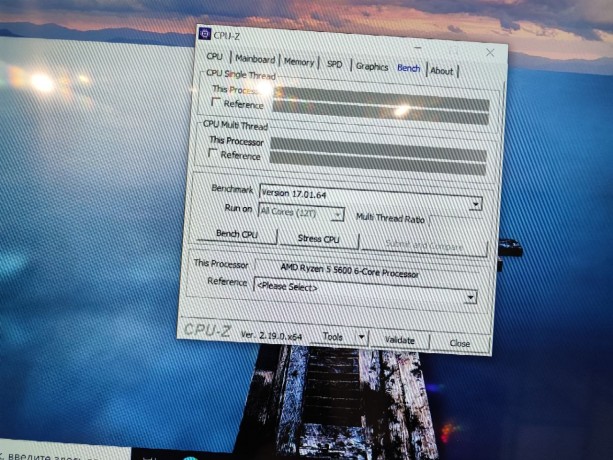Click the CPU-Z icon in title bar

(x=204, y=34)
